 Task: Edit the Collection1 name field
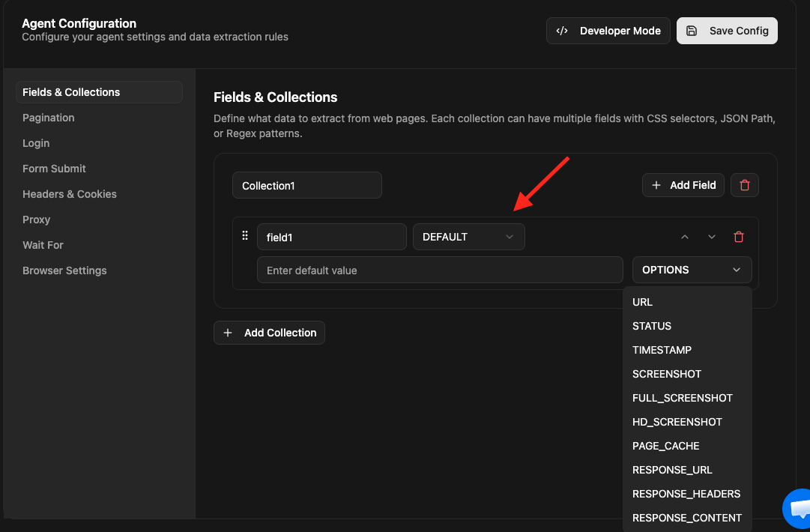[x=306, y=185]
